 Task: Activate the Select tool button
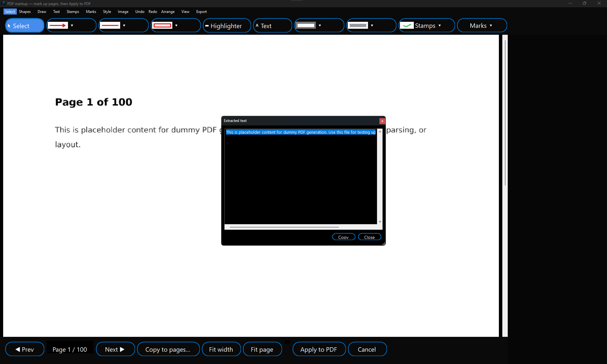pos(25,26)
